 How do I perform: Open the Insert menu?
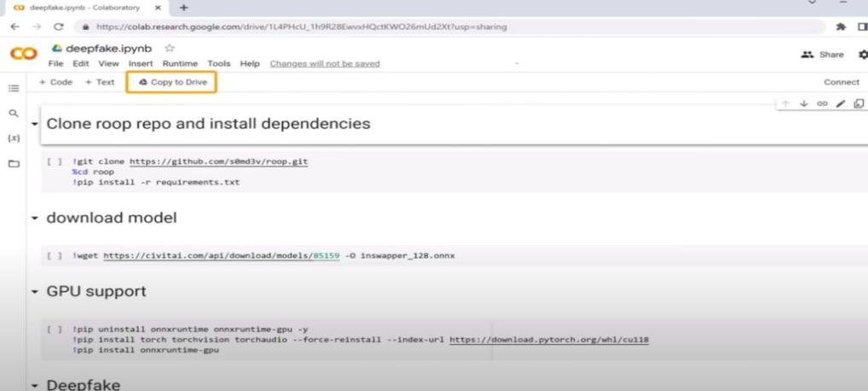(141, 64)
